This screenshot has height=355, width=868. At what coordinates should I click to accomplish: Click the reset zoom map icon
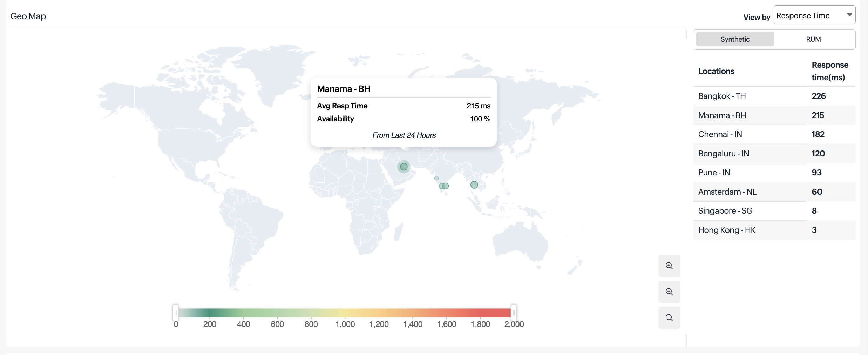point(669,318)
